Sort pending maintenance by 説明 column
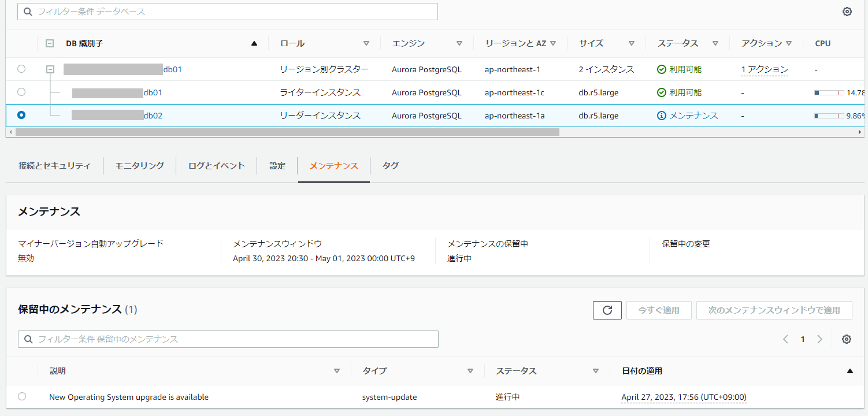Image resolution: width=868 pixels, height=416 pixels. 337,371
